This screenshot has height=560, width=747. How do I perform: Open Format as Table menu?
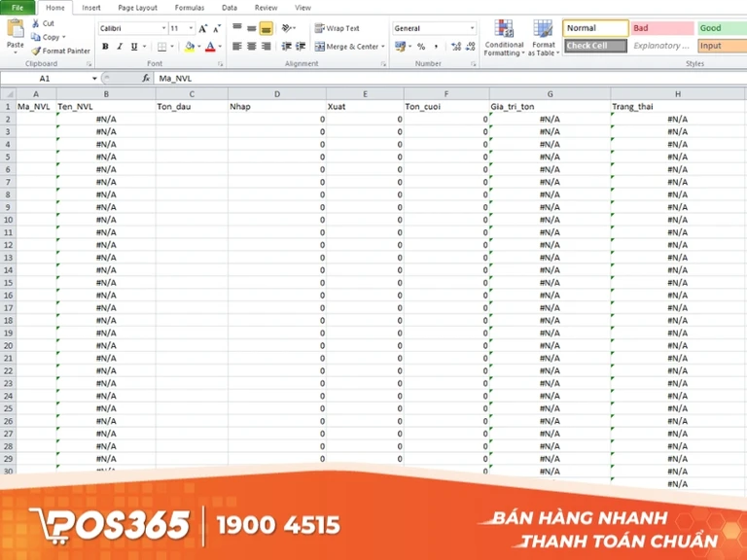tap(543, 38)
